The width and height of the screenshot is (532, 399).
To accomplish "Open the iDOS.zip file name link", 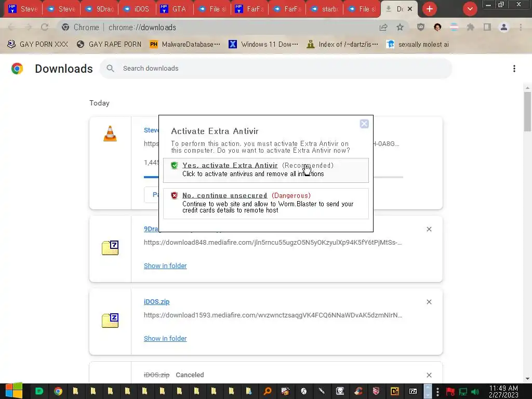I will tap(156, 302).
